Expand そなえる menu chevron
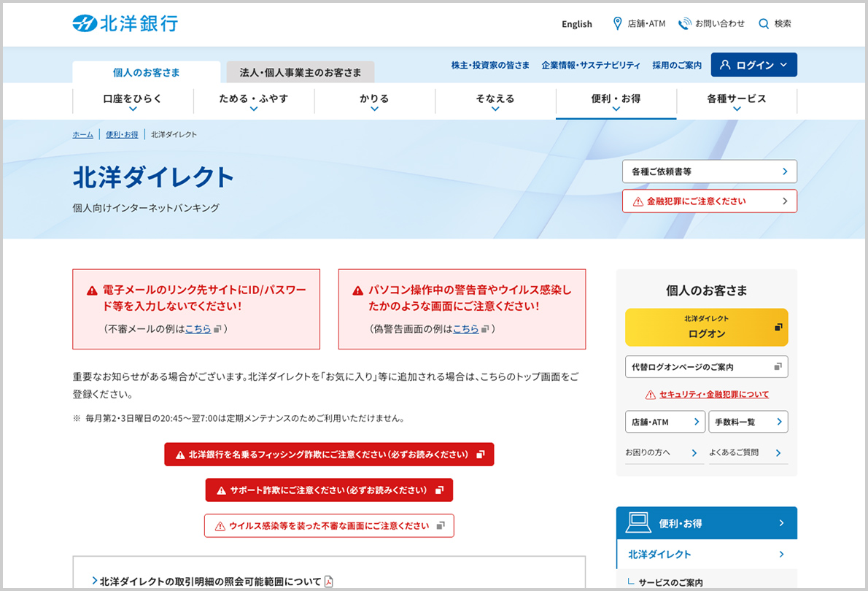The width and height of the screenshot is (868, 591). (495, 109)
